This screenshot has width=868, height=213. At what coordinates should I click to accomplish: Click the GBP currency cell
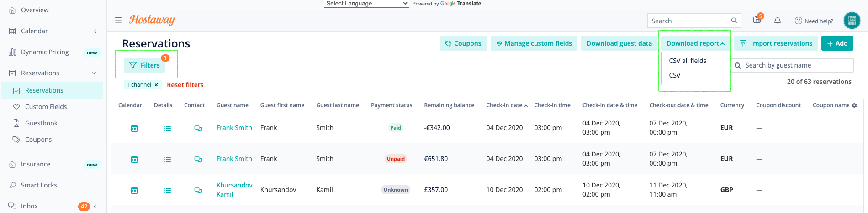(726, 190)
